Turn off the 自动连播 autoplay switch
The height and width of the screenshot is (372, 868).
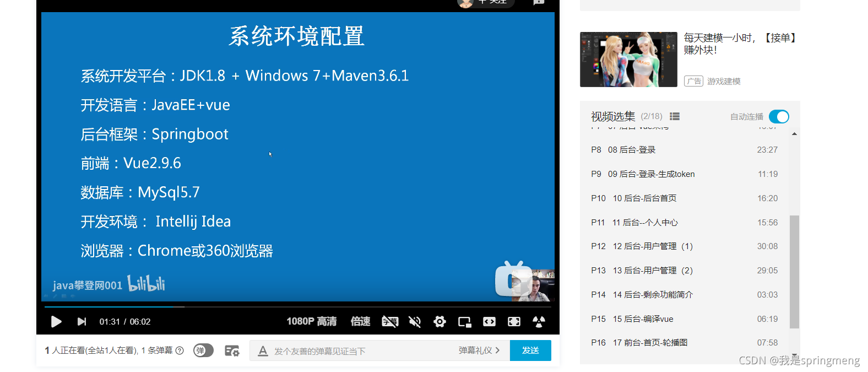(x=779, y=116)
